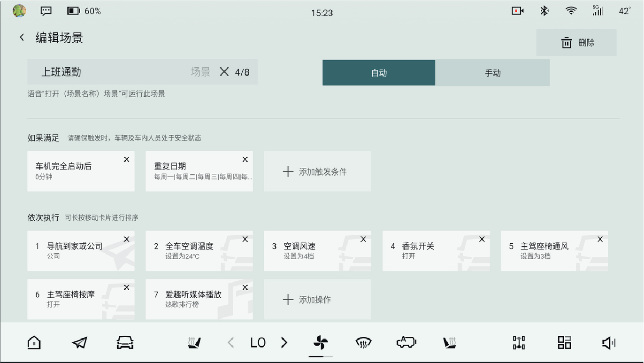Image resolution: width=644 pixels, height=363 pixels.
Task: Open Bluetooth settings from status bar
Action: click(x=544, y=11)
